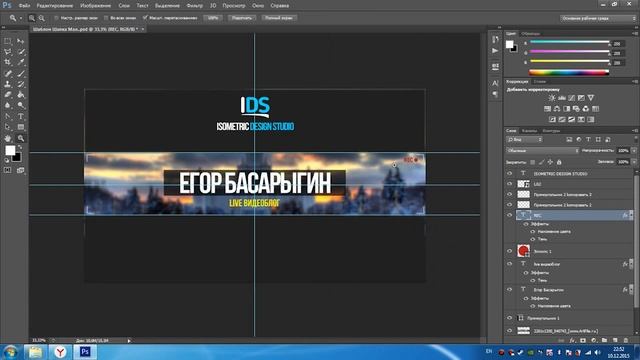640x360 pixels.
Task: Toggle the resize windows to fit checkbox
Action: (x=56, y=18)
